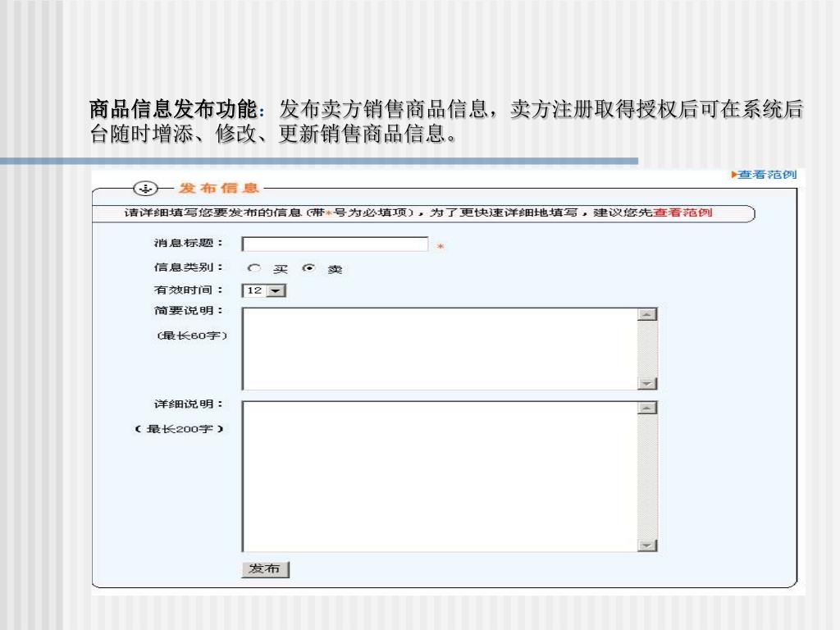Click the 消息标题： label text

click(188, 243)
